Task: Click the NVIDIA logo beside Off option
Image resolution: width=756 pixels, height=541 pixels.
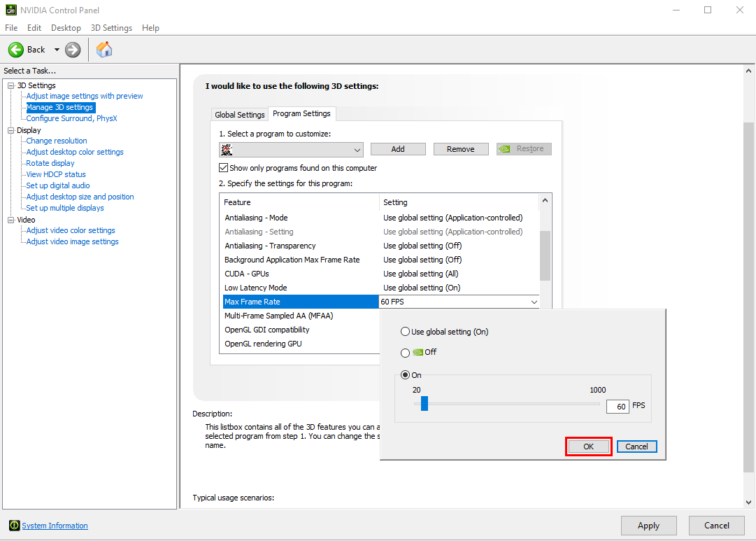Action: click(x=418, y=352)
